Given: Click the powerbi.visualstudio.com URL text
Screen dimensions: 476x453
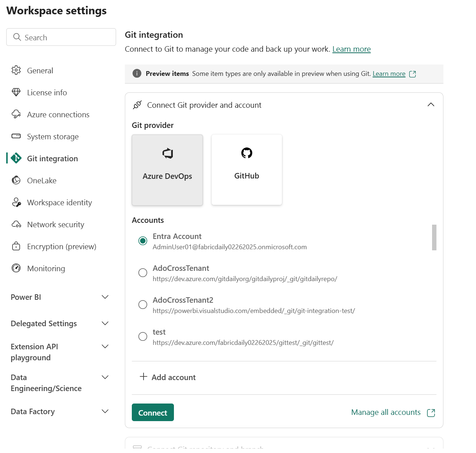Looking at the screenshot, I should 254,311.
